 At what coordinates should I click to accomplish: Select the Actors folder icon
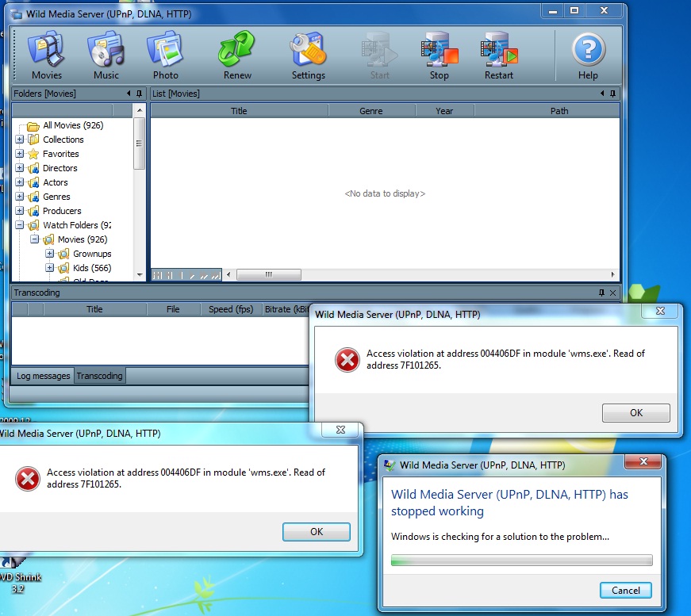point(33,182)
